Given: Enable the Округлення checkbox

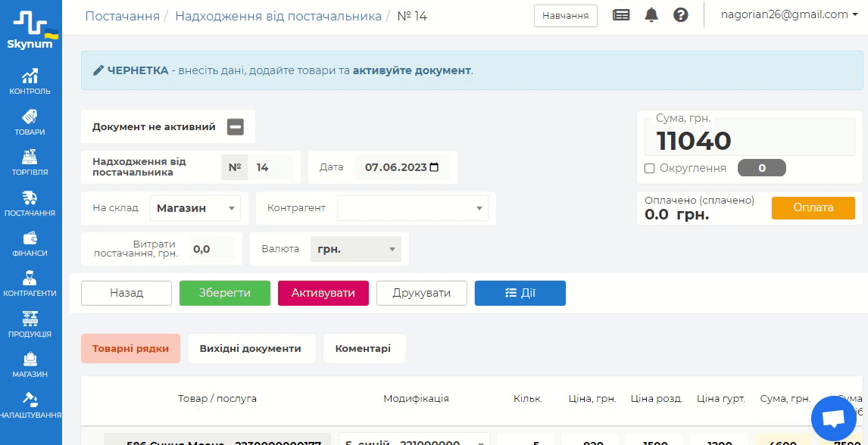Looking at the screenshot, I should (649, 168).
